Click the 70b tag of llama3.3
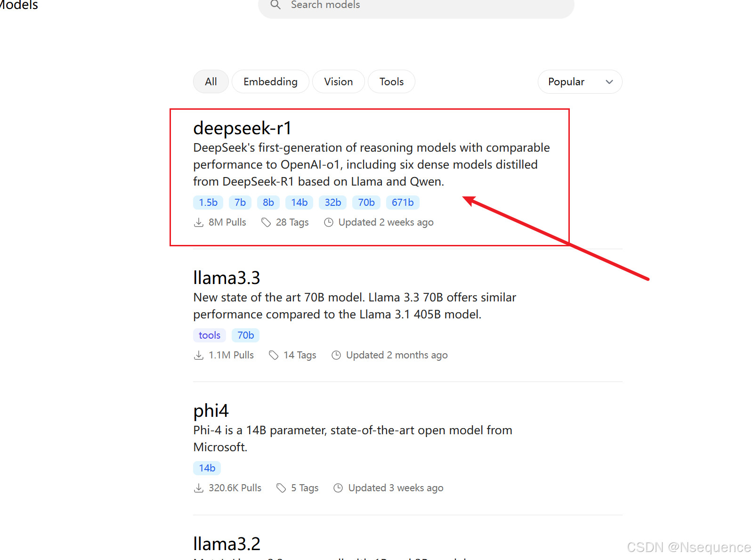Image resolution: width=753 pixels, height=560 pixels. (x=246, y=335)
